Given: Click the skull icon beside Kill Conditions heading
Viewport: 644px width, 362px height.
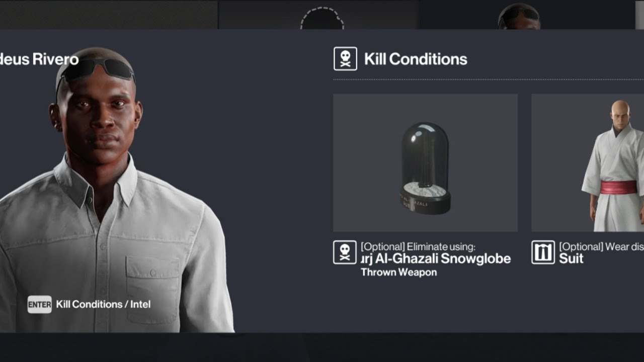Looking at the screenshot, I should 345,59.
